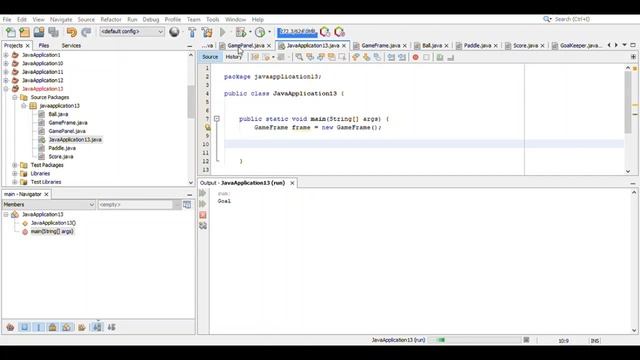
Task: Expand the JavaApplication12 project node
Action: click(x=6, y=80)
